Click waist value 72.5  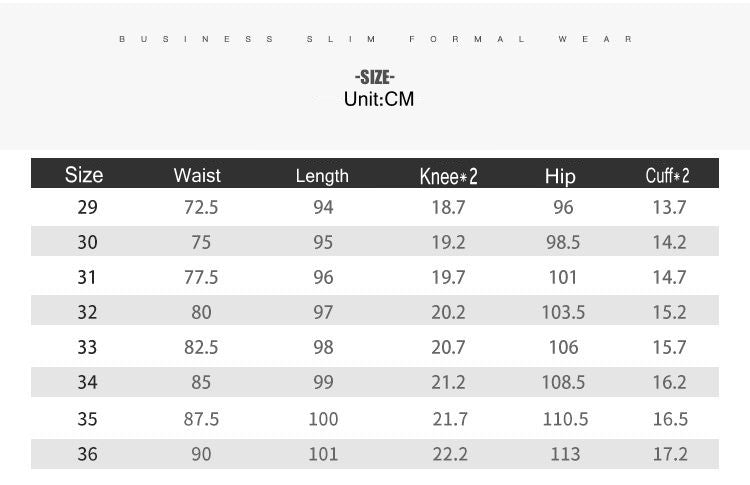coord(201,207)
